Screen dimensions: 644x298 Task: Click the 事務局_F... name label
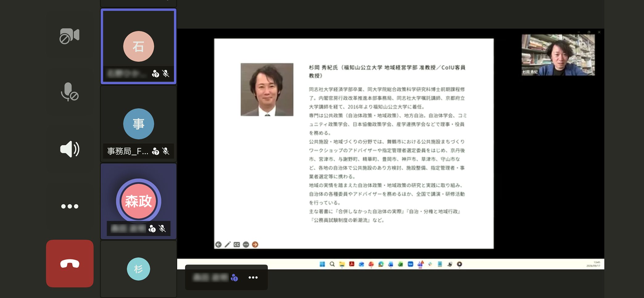click(127, 151)
